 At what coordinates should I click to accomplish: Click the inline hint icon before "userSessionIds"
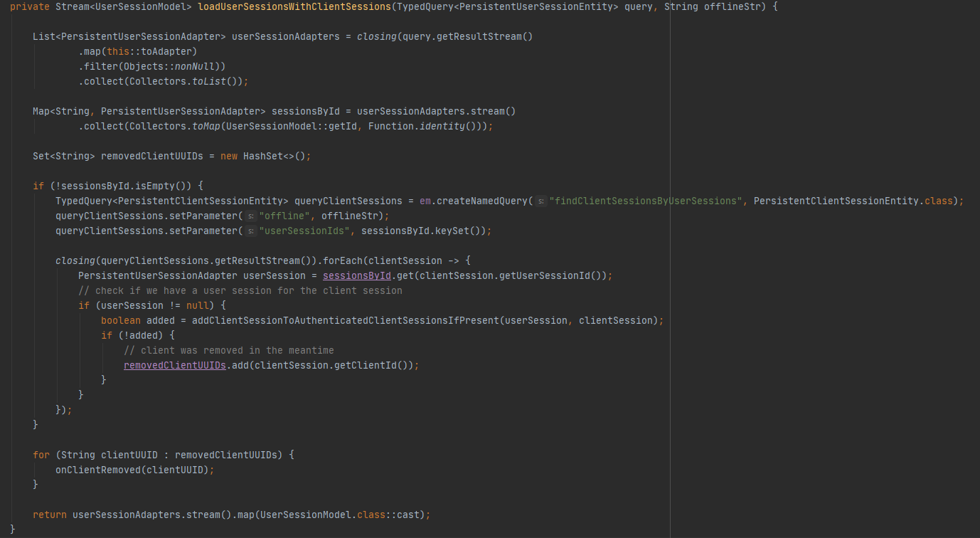tap(250, 230)
